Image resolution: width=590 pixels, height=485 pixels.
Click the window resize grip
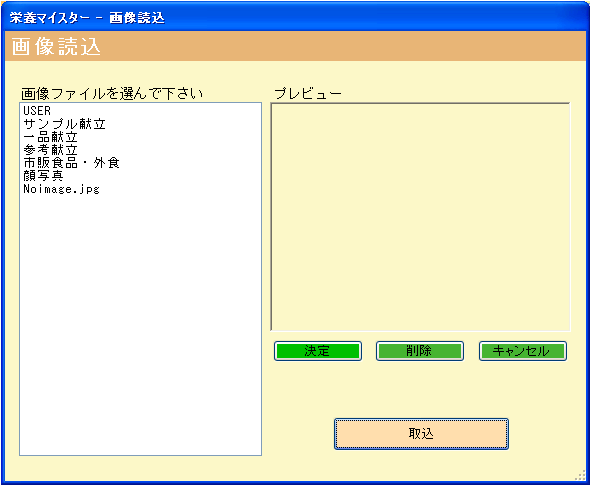pos(581,476)
